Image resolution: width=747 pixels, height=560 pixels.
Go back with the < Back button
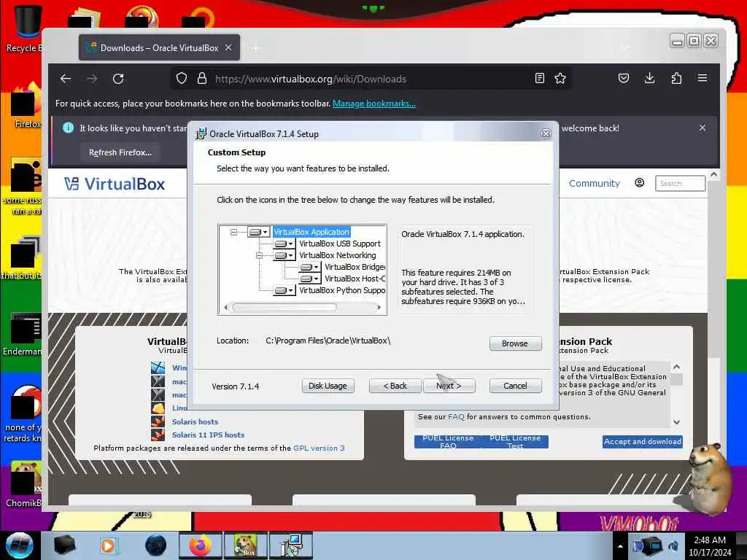click(395, 386)
